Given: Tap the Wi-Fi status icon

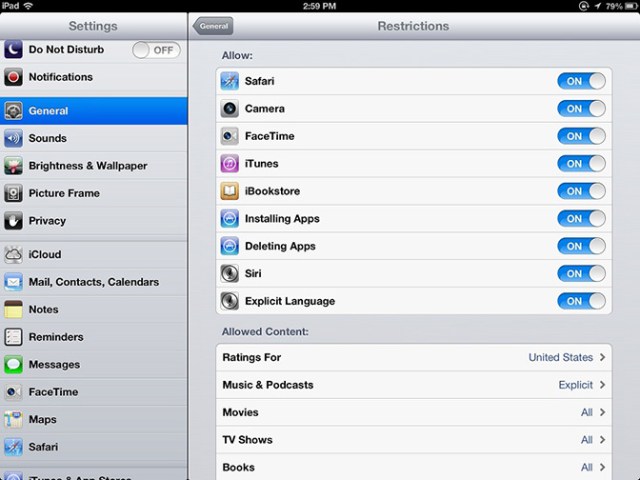Looking at the screenshot, I should pyautogui.click(x=28, y=6).
